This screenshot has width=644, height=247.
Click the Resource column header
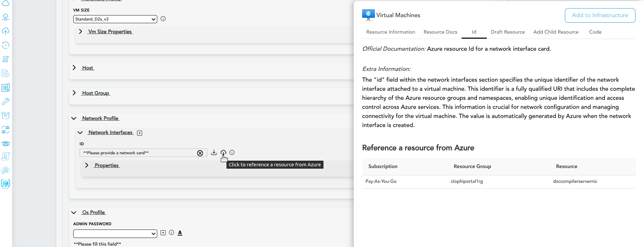566,166
